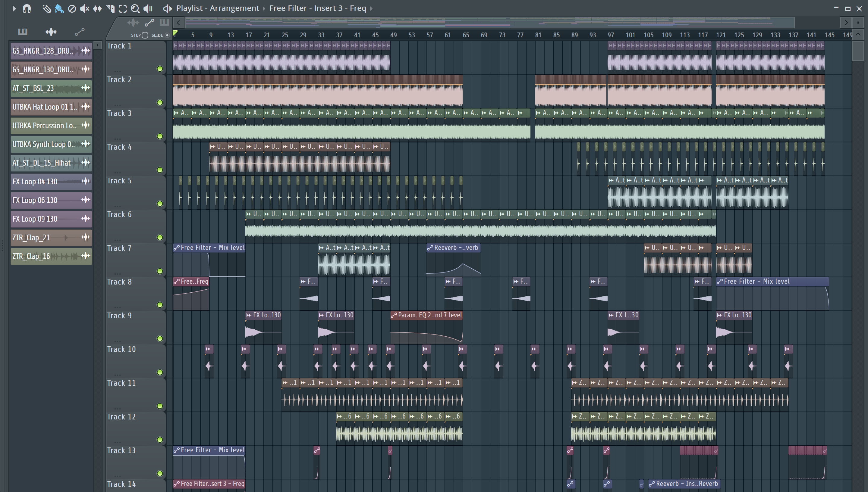868x492 pixels.
Task: Show audio clips in picker panel
Action: [x=51, y=32]
